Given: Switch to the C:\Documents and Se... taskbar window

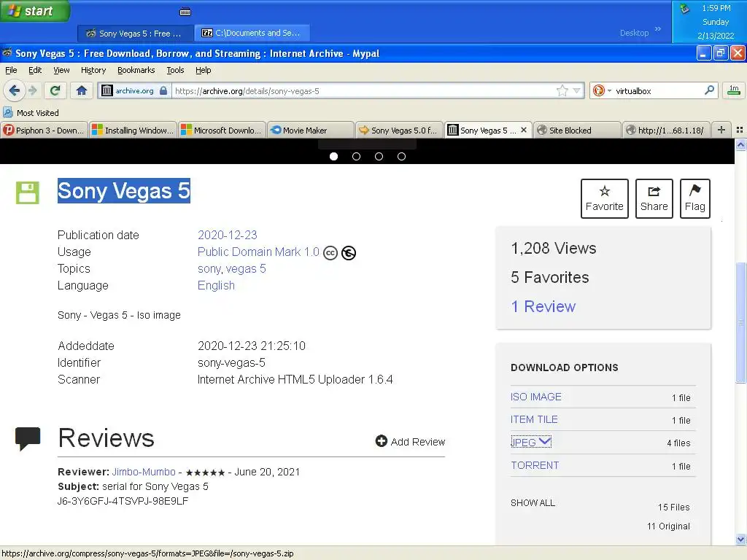Looking at the screenshot, I should (252, 33).
